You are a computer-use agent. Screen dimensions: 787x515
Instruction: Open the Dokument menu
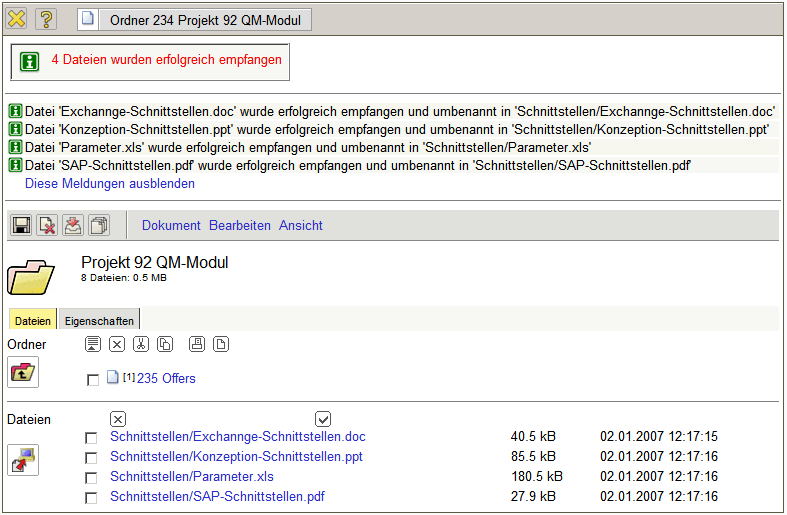click(x=171, y=226)
